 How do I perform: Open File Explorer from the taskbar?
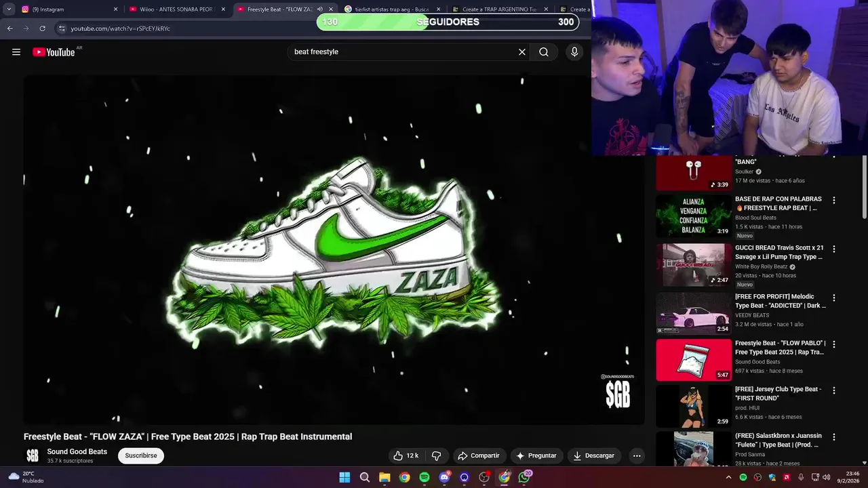[384, 477]
